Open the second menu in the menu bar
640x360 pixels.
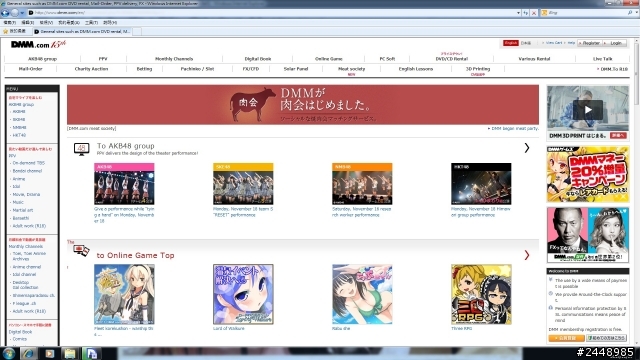27,22
